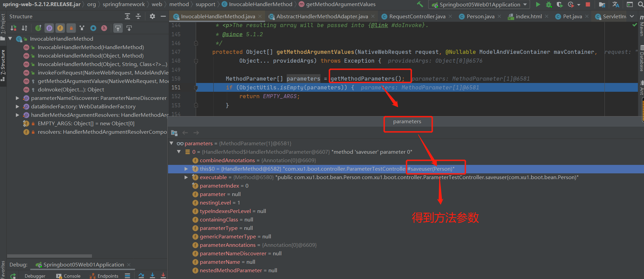Toggle Sort Alphabetically in Structure toolbar
Viewport: 644px width, 279px height.
pos(24,28)
